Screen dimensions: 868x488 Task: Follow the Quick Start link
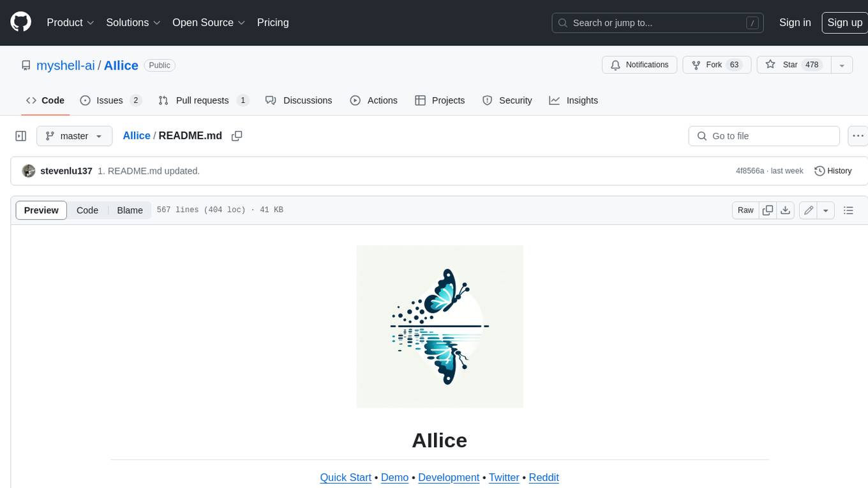[345, 478]
